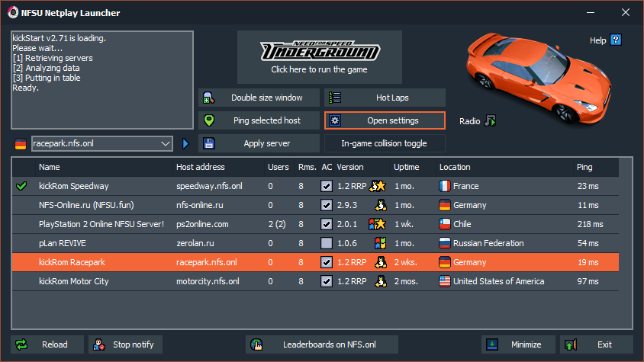Toggle the Radio music note icon
This screenshot has width=644, height=362.
[490, 120]
